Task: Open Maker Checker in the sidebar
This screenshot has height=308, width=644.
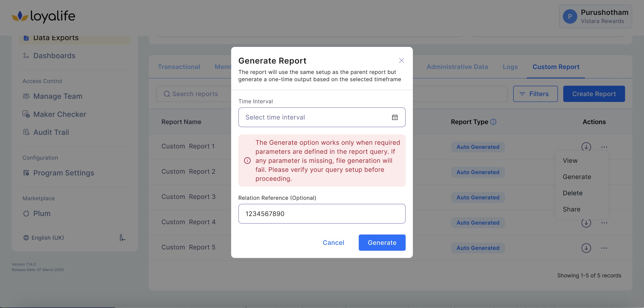Action: point(60,114)
